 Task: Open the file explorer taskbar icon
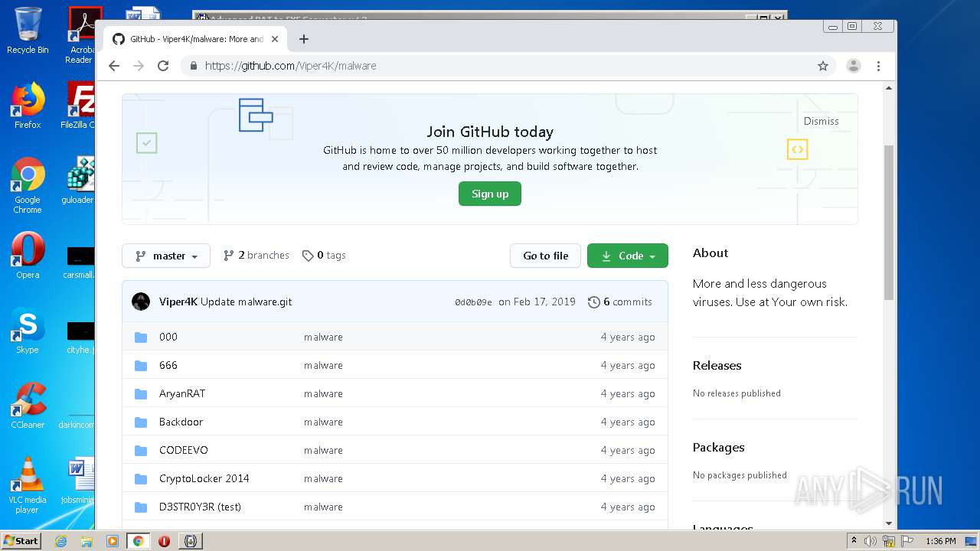[x=87, y=541]
